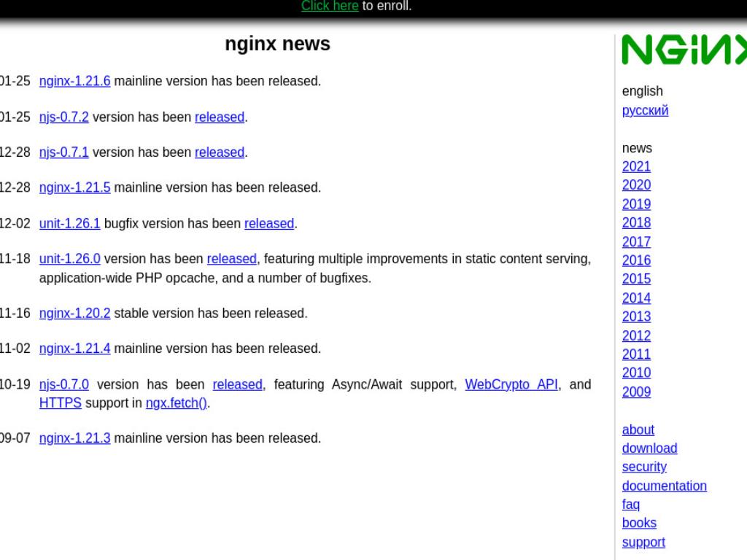Image resolution: width=747 pixels, height=560 pixels.
Task: Open 2010 news archive
Action: point(636,373)
